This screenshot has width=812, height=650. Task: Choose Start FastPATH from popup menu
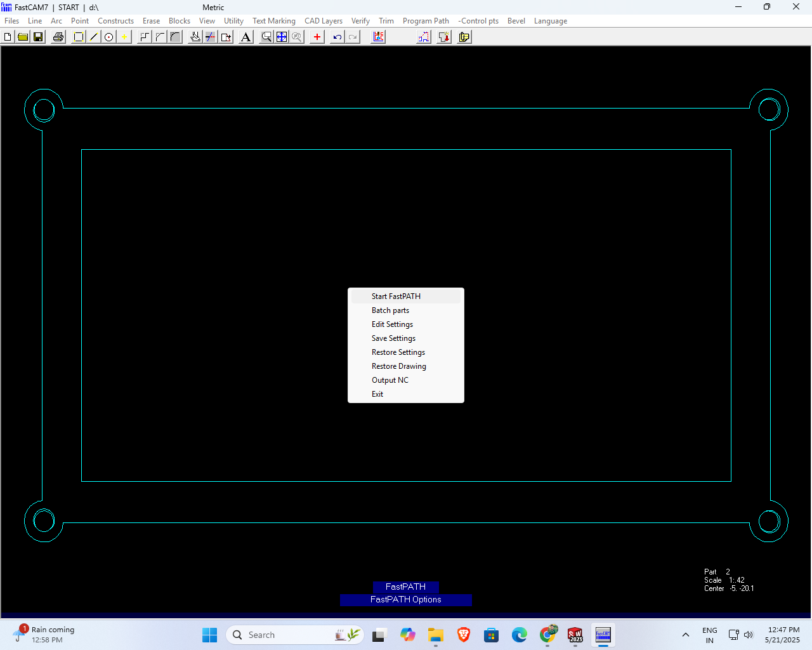[406, 296]
